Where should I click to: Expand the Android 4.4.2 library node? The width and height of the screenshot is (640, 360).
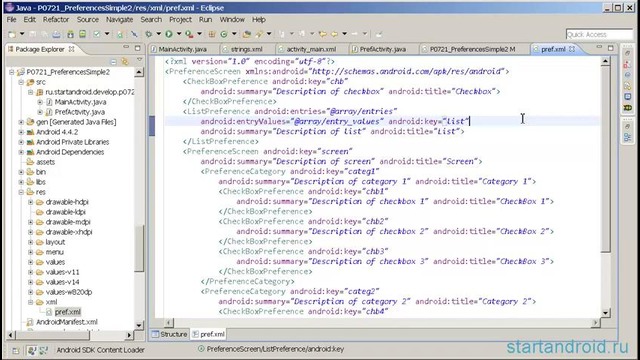tap(21, 132)
